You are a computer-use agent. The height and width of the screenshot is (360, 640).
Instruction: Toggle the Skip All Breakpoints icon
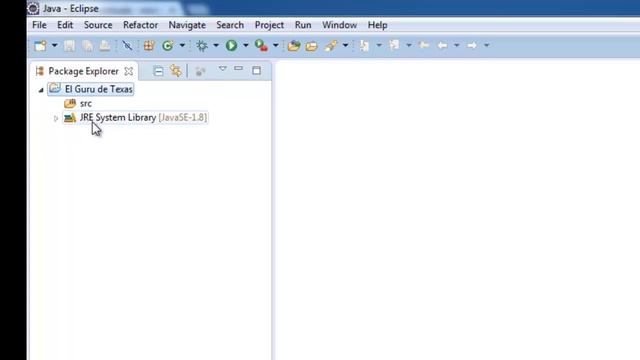[x=127, y=45]
